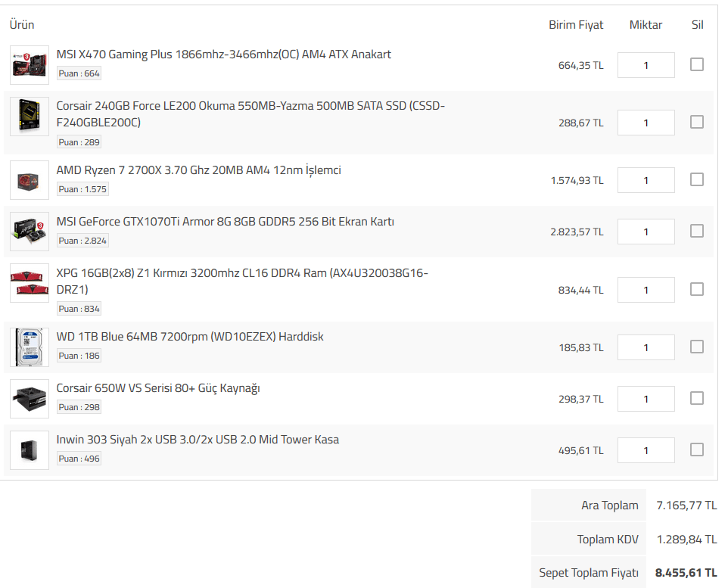Click the AMD Ryzen 7 processor image
This screenshot has height=588, width=728.
pos(30,180)
